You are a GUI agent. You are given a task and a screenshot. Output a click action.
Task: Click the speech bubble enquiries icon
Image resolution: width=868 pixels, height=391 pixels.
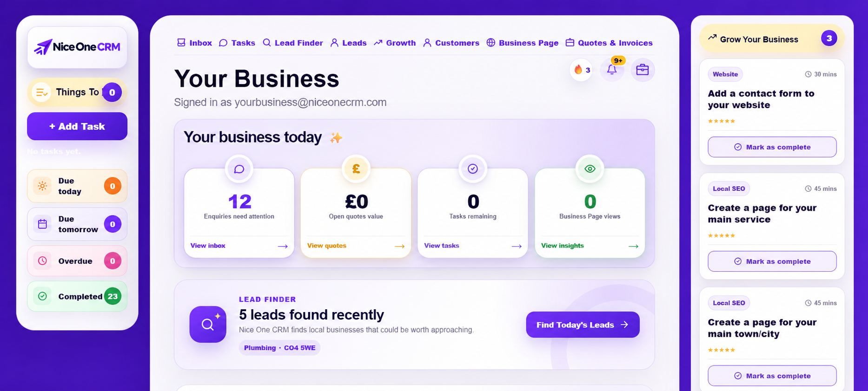239,169
